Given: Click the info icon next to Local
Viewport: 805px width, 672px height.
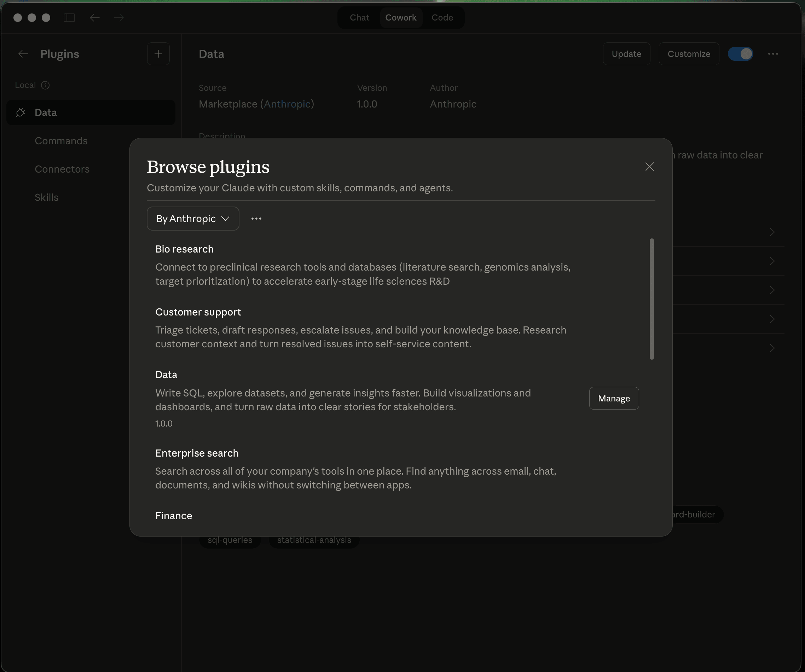Looking at the screenshot, I should coord(45,85).
